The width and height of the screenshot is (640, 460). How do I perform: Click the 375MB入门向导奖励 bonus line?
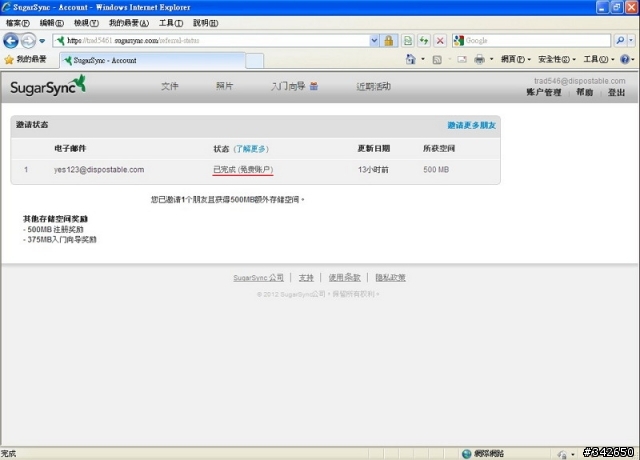point(60,240)
